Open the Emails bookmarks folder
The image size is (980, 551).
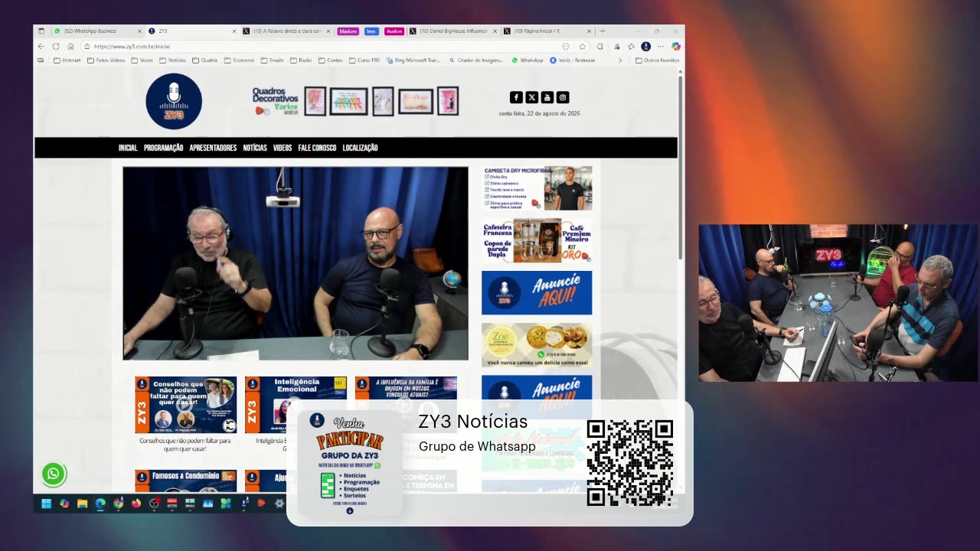(273, 60)
